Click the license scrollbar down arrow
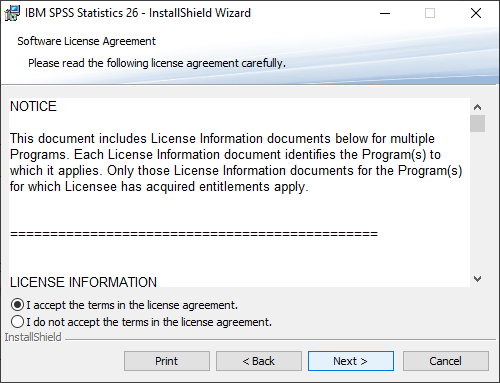500x383 pixels. point(477,279)
